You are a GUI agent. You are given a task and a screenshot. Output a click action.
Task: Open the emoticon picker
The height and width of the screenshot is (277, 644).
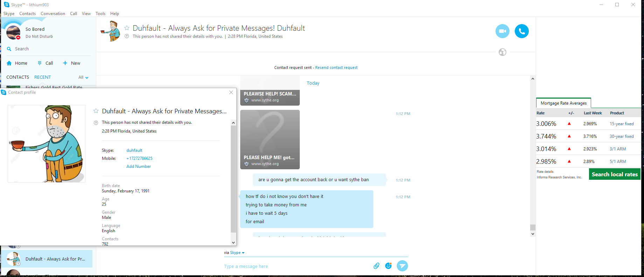click(388, 266)
